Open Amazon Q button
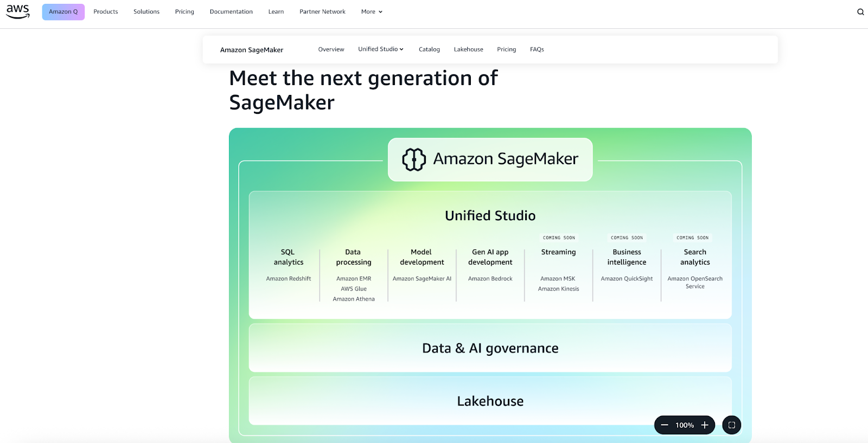 63,12
